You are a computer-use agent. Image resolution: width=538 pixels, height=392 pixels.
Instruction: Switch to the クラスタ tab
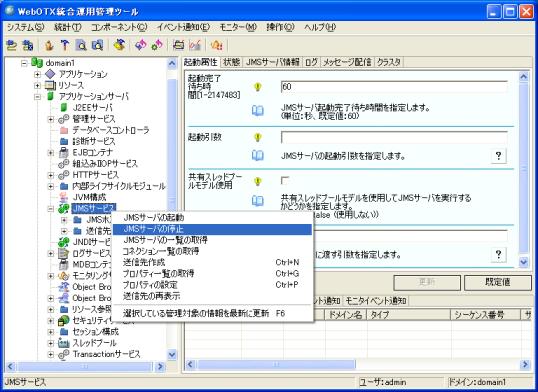388,62
